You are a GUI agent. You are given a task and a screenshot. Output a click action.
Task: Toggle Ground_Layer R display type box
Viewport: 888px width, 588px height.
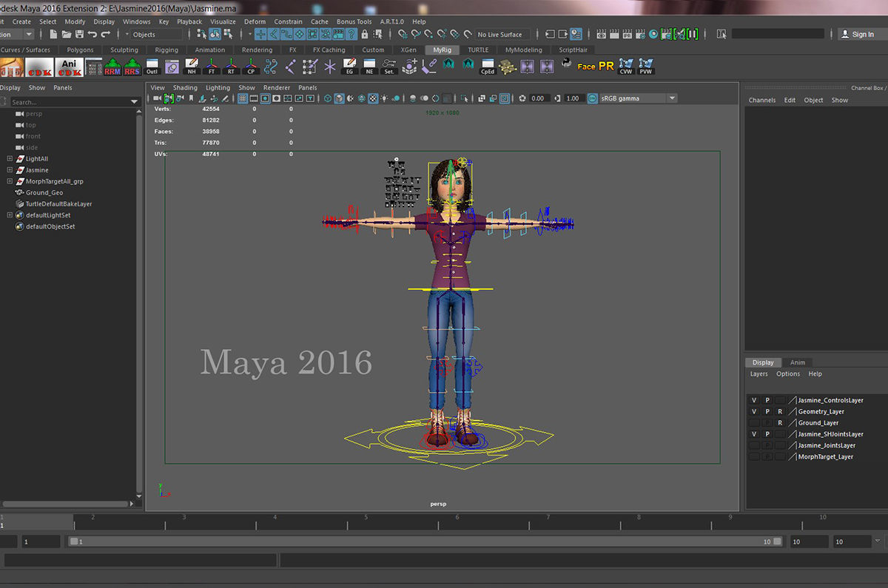(780, 423)
